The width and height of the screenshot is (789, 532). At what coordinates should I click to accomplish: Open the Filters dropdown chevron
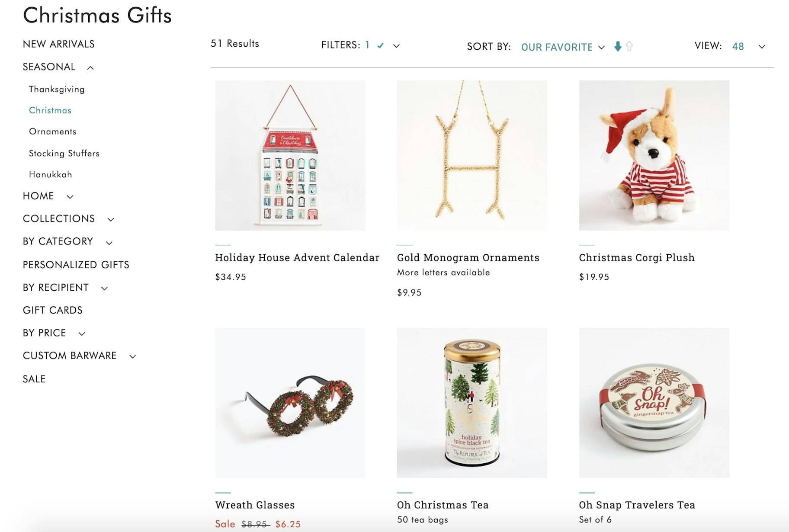click(396, 46)
